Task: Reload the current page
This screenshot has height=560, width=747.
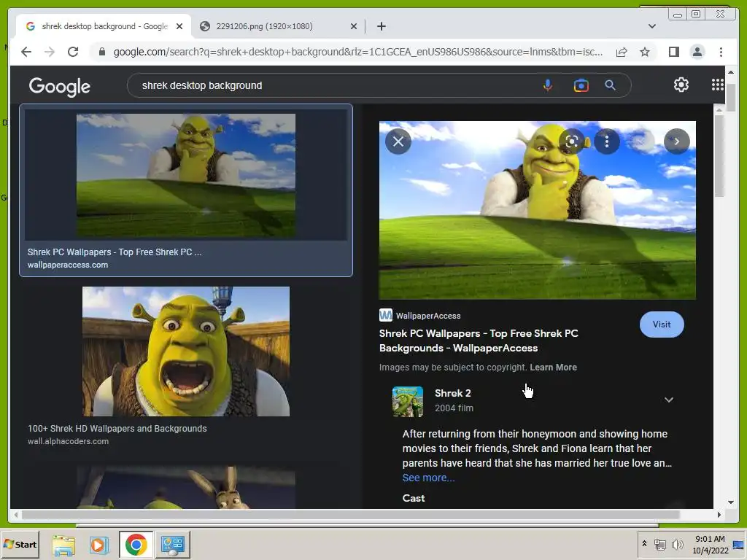Action: [73, 52]
